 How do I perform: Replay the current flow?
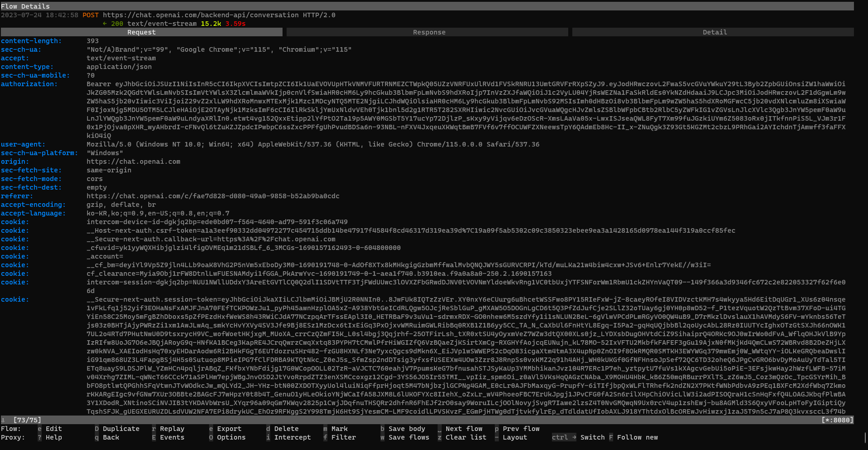(x=172, y=428)
